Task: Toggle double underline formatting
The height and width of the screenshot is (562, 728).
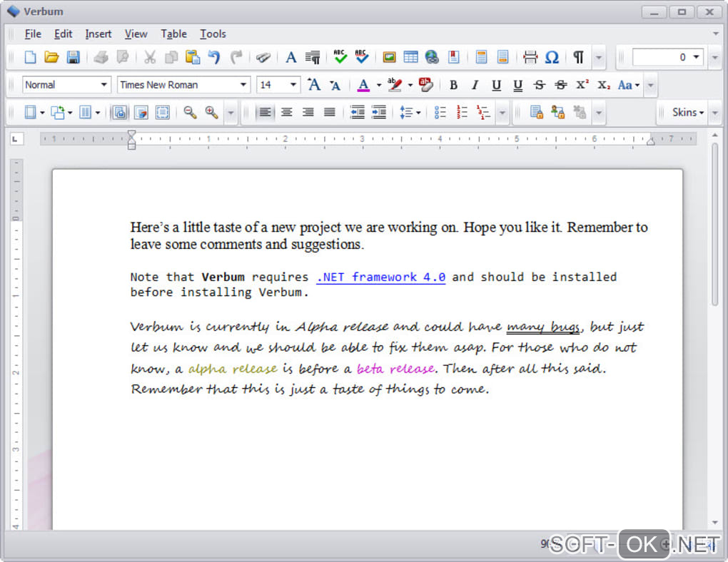Action: [x=517, y=85]
